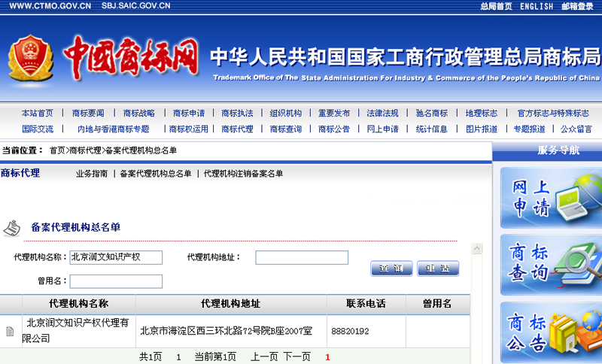Open the 商标查询 service banner

click(551, 265)
